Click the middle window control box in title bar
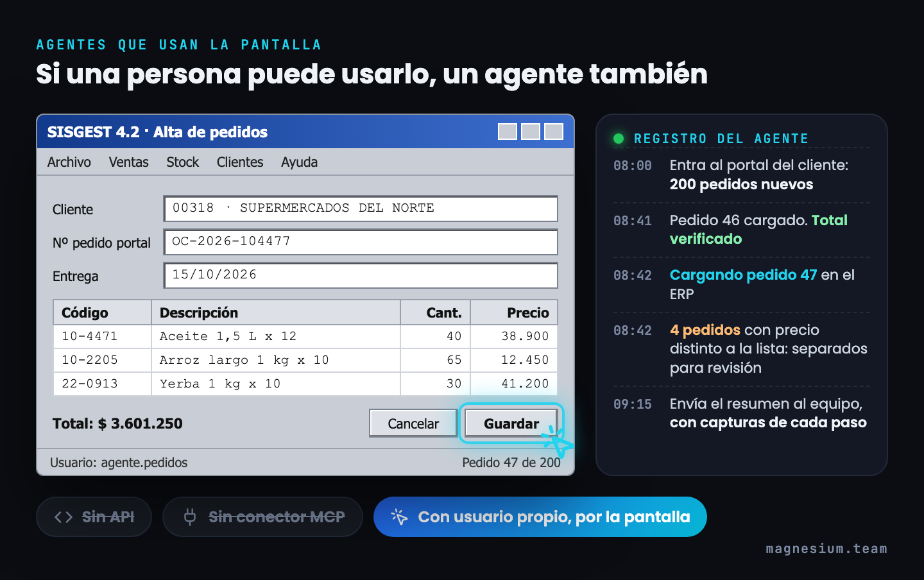 tap(531, 132)
